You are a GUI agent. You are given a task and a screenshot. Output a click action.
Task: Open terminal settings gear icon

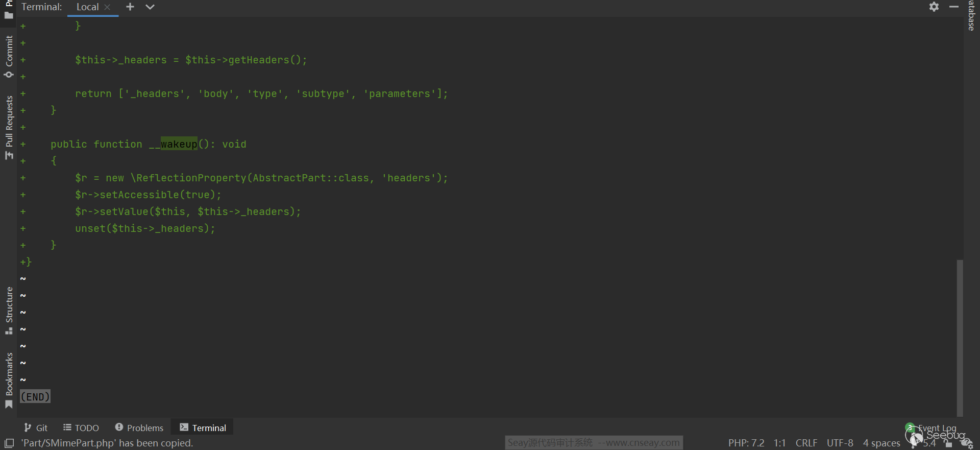(x=934, y=7)
